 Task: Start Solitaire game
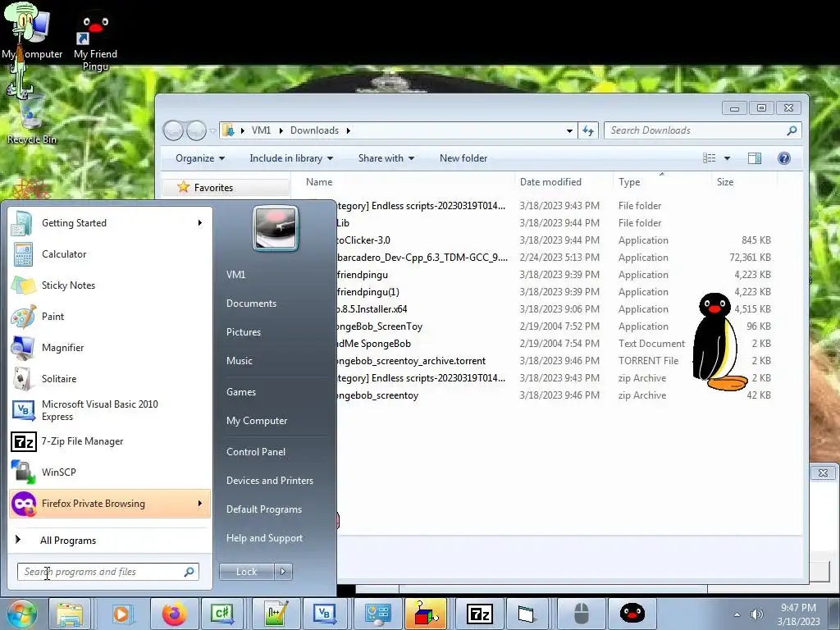[110, 378]
